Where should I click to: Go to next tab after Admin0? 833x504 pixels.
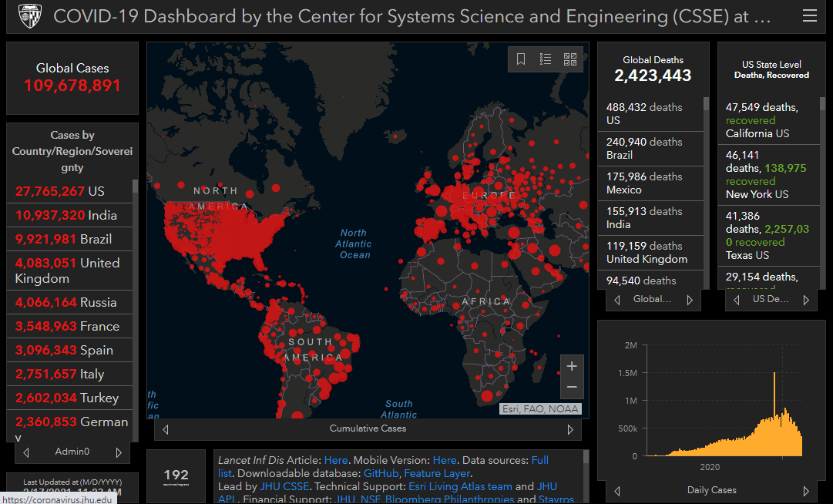[x=119, y=452]
